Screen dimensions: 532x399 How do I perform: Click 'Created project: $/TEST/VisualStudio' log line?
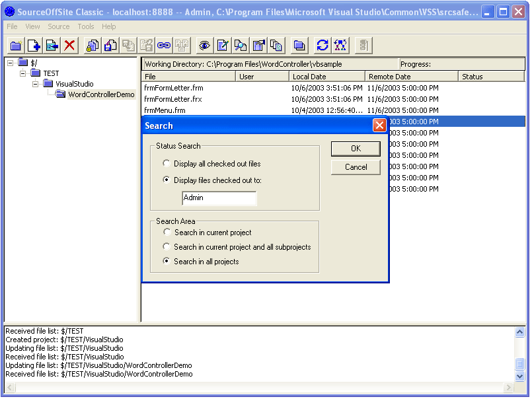tap(65, 340)
